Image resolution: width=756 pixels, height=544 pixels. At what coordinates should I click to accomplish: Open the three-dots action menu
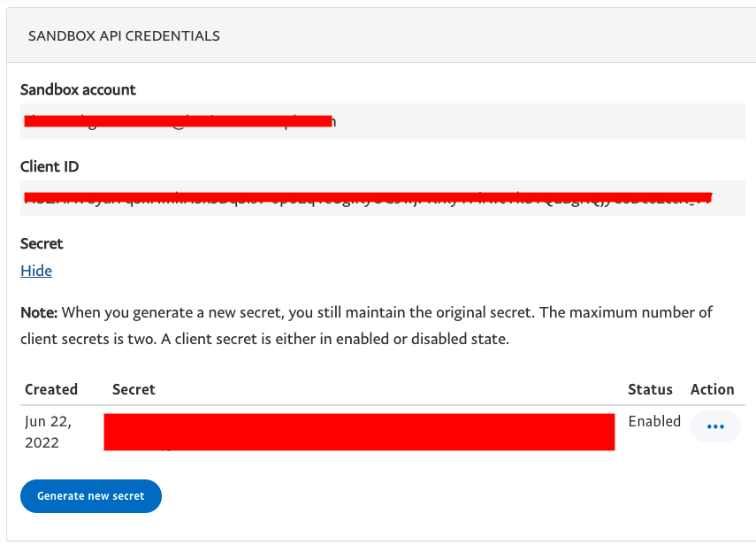pyautogui.click(x=715, y=426)
